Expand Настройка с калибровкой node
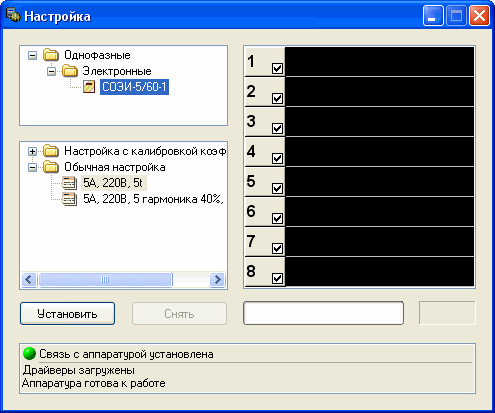 [32, 151]
